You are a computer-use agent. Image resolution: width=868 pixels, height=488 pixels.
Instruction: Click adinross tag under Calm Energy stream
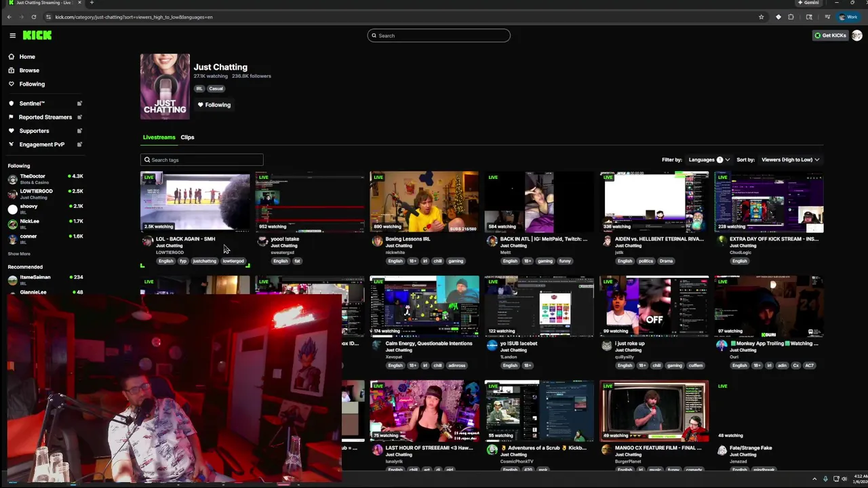[456, 365]
